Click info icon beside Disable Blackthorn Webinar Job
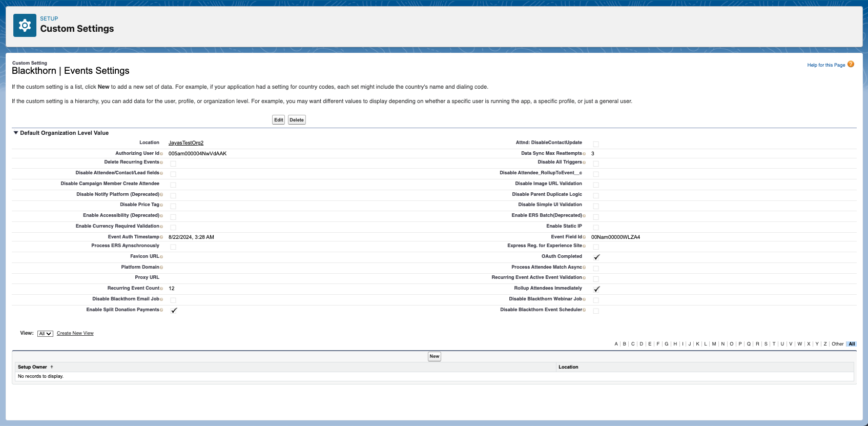This screenshot has width=868, height=426. [584, 299]
